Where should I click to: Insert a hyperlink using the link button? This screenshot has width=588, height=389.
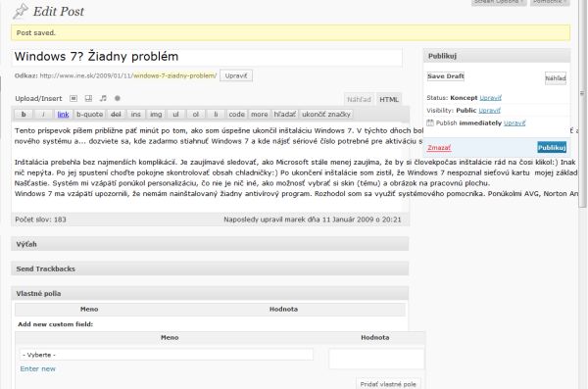coord(63,114)
